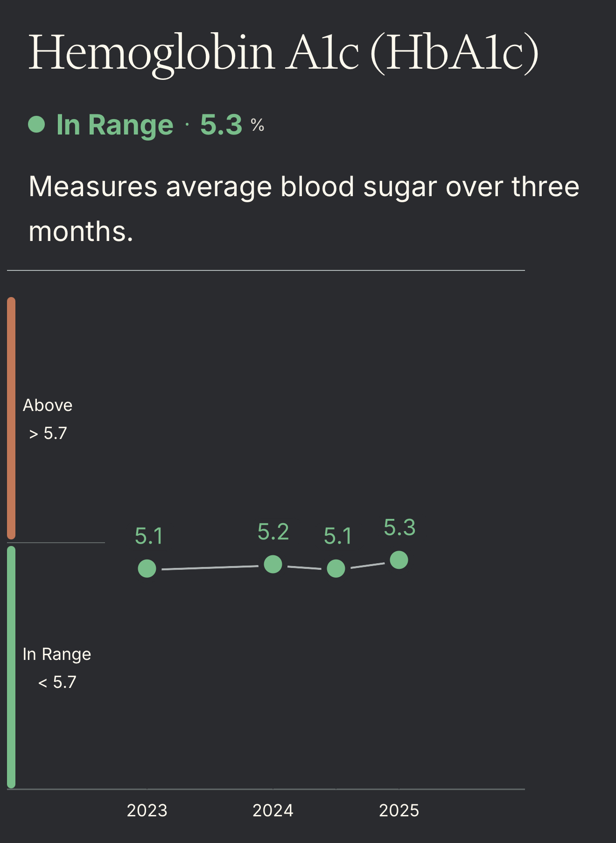Image resolution: width=616 pixels, height=843 pixels.
Task: Click the In Range label beside the green bar
Action: pyautogui.click(x=57, y=654)
